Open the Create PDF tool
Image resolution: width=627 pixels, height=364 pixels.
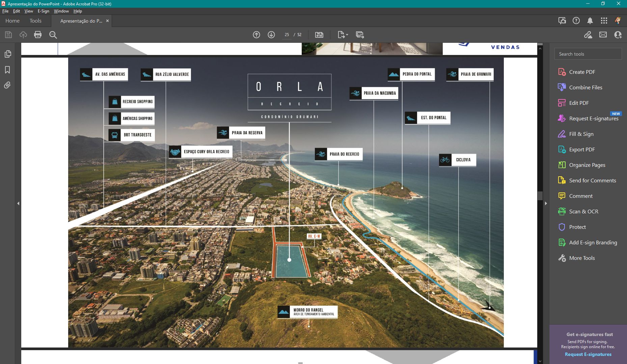(x=582, y=72)
